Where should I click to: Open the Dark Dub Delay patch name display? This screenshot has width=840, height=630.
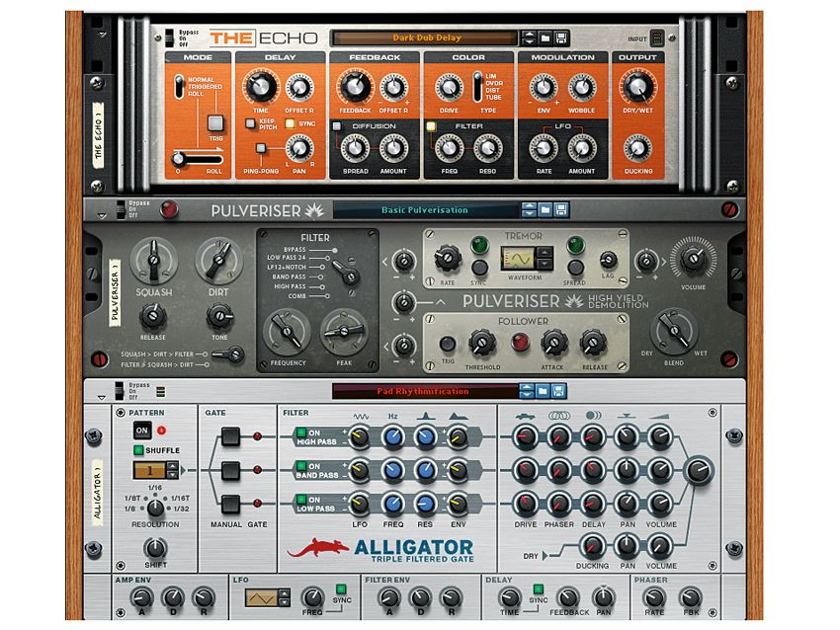pyautogui.click(x=426, y=38)
